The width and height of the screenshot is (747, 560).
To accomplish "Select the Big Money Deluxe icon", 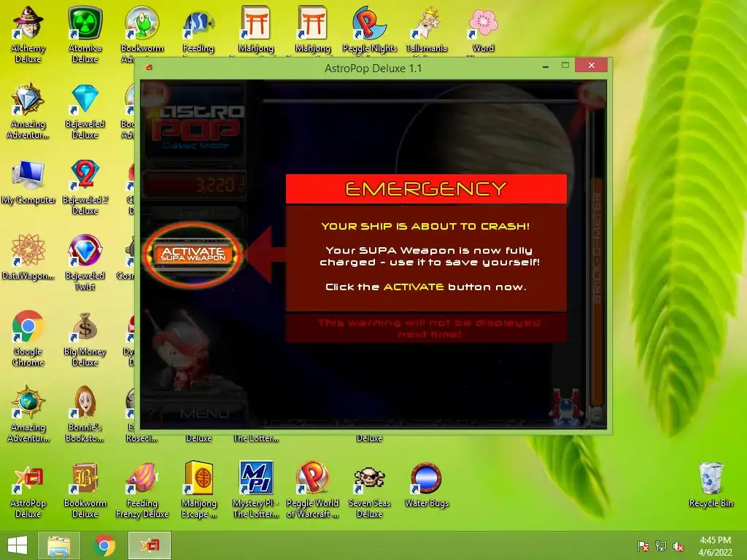I will (x=85, y=338).
